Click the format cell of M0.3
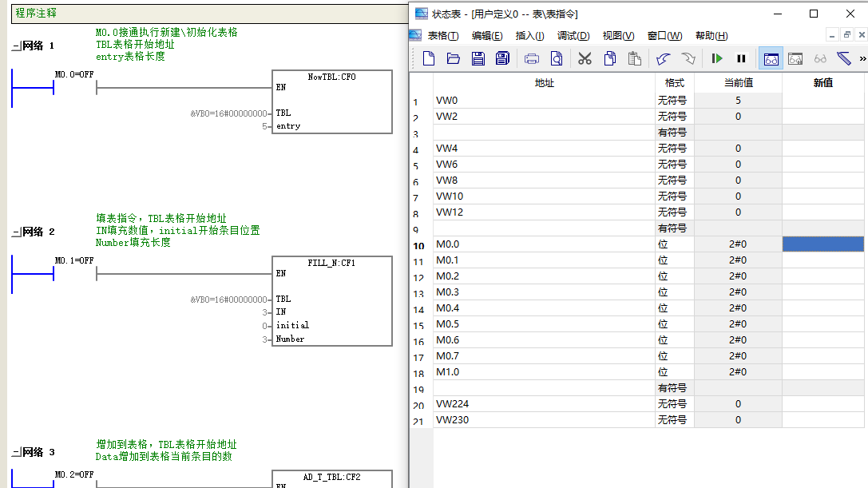Viewport: 868px width, 488px height. pos(674,292)
